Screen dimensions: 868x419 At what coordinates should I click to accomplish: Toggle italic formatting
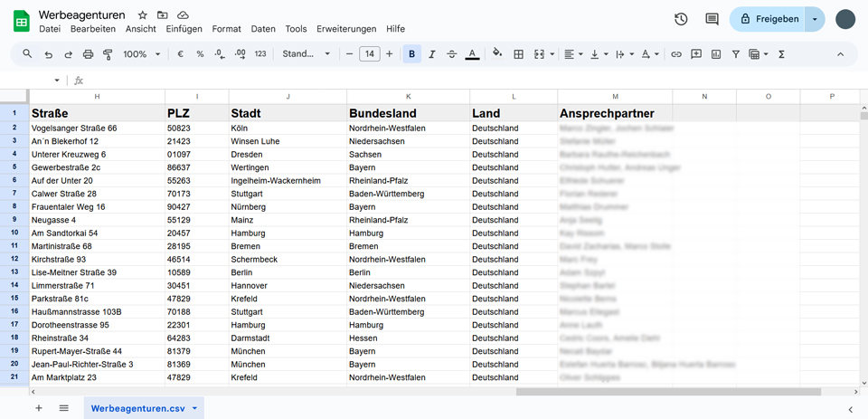tap(432, 54)
